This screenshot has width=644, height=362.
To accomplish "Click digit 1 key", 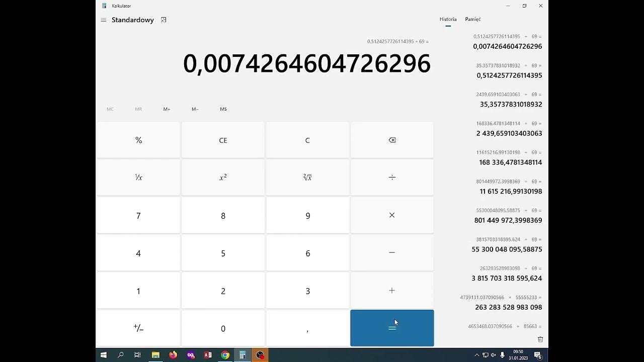I will tap(138, 291).
